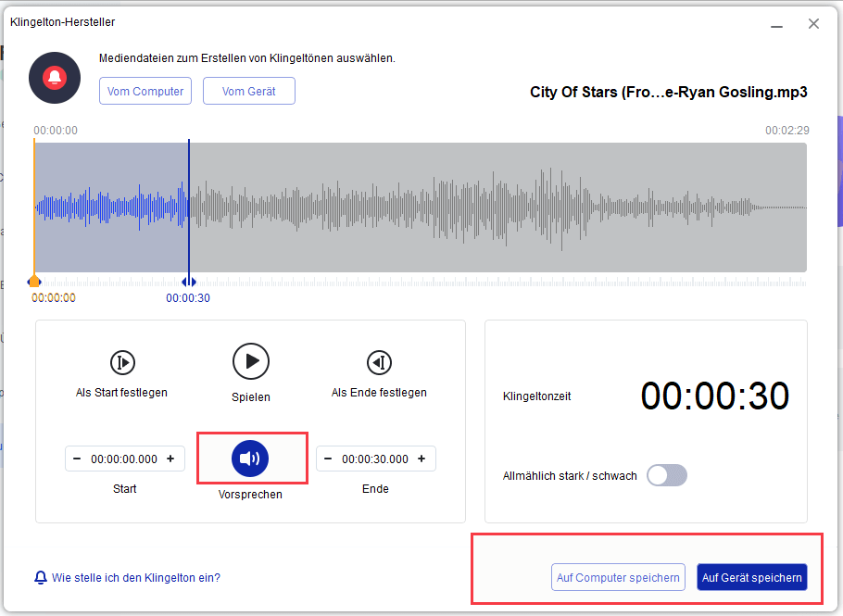Click 'Auf Gerät speichern' button

[x=751, y=577]
